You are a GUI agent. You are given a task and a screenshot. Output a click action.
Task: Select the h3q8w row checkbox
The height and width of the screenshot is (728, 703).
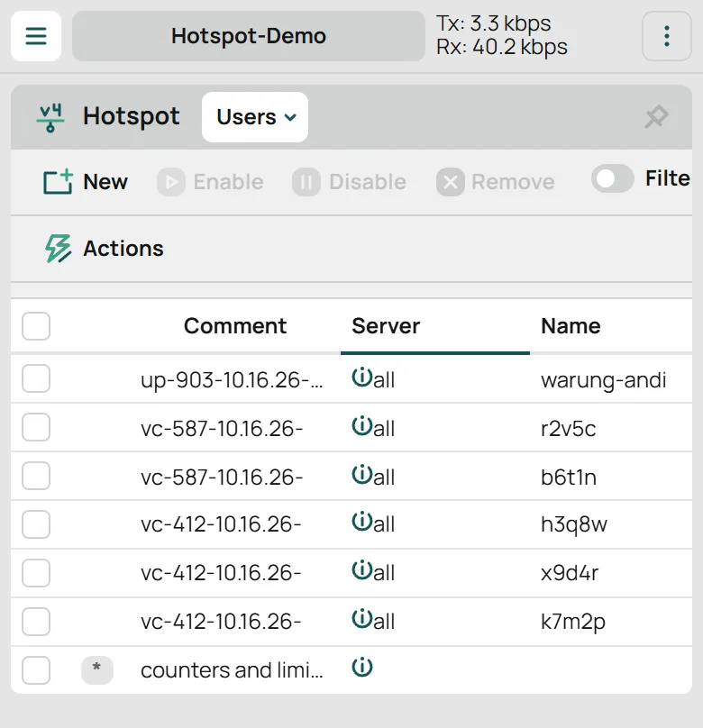pyautogui.click(x=36, y=524)
